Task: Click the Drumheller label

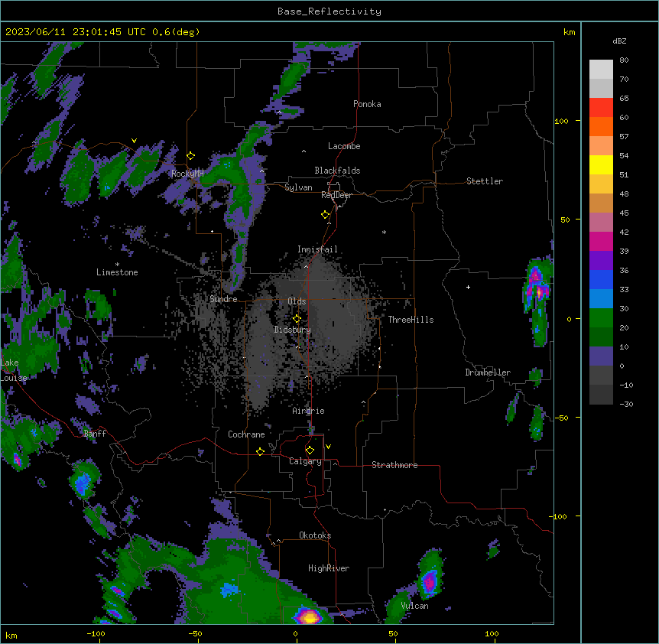Action: point(488,372)
